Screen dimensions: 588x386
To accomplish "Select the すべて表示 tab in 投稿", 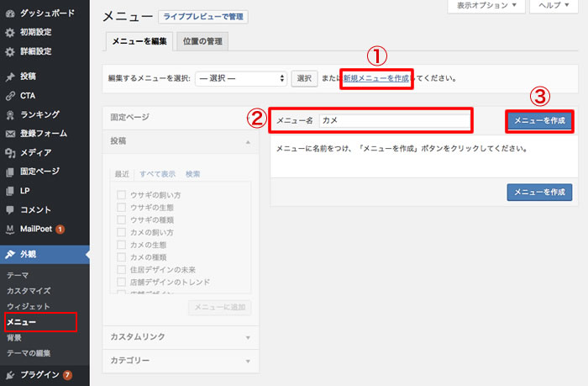I will [157, 174].
